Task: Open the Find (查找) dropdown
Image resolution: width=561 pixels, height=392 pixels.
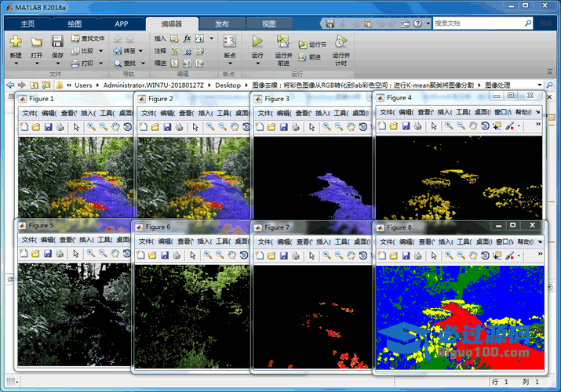Action: point(143,64)
